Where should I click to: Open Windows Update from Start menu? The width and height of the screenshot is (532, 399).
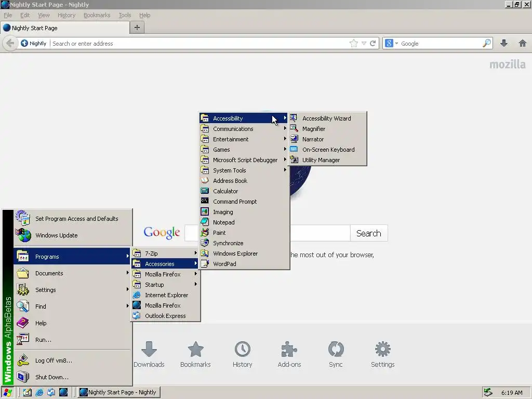[x=73, y=235]
